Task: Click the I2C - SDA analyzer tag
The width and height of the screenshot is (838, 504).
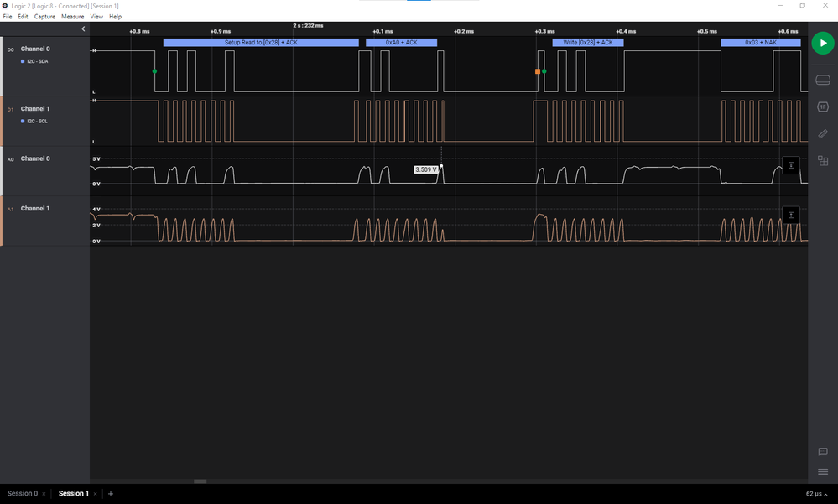Action: pos(34,61)
